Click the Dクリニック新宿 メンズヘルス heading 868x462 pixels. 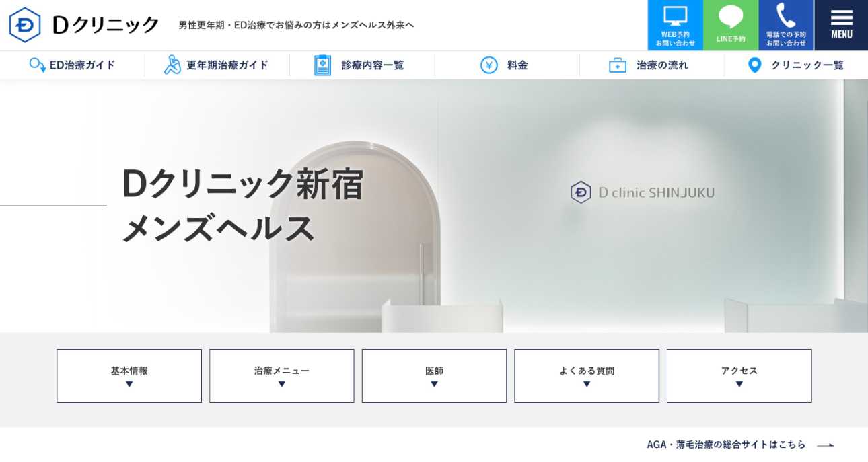[x=242, y=205]
